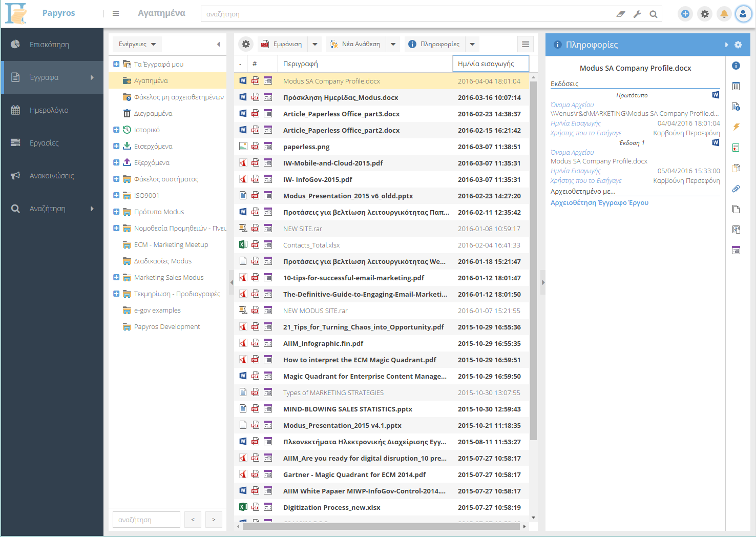Expand the Τα Έγγραφά μου tree node
Image resolution: width=756 pixels, height=537 pixels.
(x=116, y=64)
